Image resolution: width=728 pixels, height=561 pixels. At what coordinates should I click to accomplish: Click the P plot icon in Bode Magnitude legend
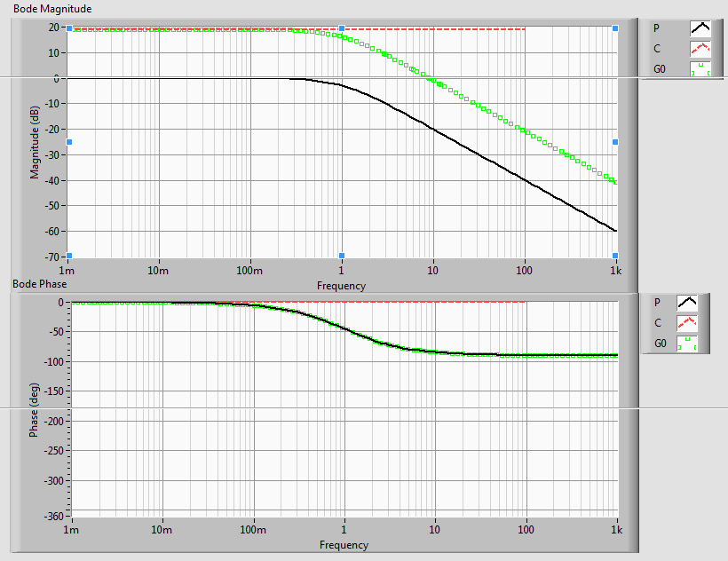pos(700,28)
